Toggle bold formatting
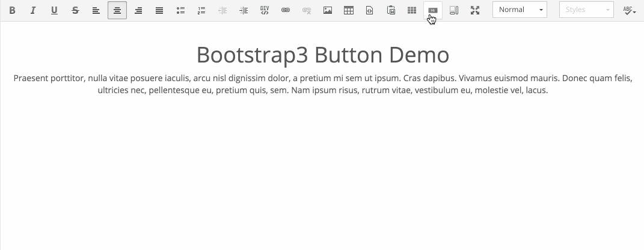This screenshot has height=250, width=644. (12, 10)
